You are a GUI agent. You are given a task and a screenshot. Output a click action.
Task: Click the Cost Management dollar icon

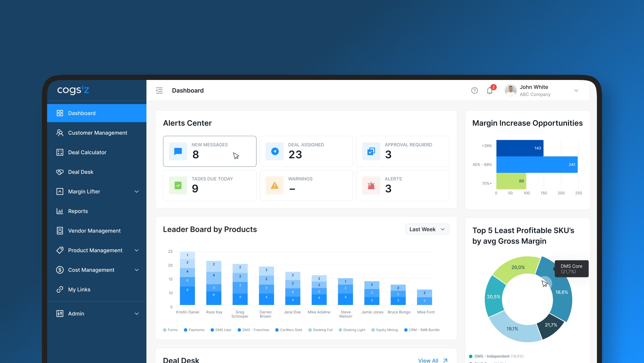(60, 270)
